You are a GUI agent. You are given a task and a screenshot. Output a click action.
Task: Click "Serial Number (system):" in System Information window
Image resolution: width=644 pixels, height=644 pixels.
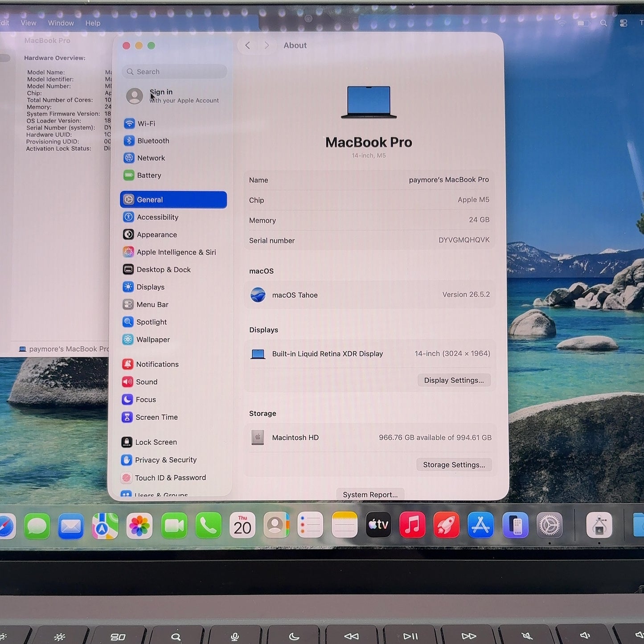[x=61, y=128]
